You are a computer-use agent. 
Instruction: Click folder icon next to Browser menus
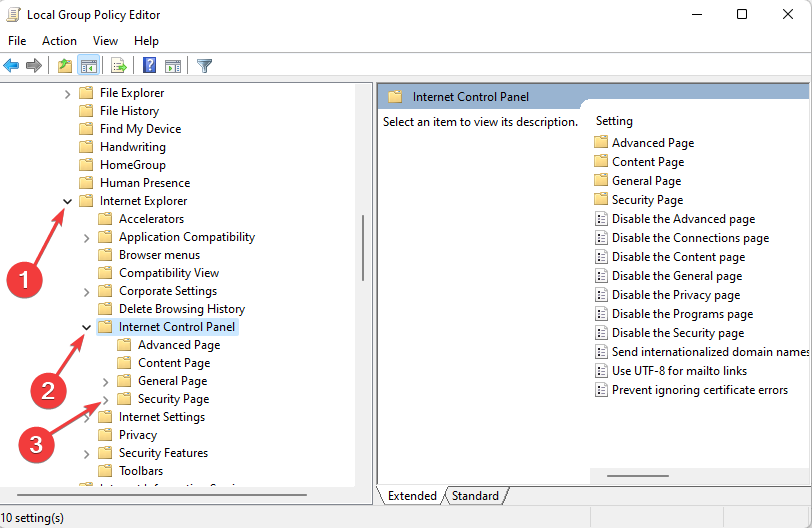click(105, 255)
